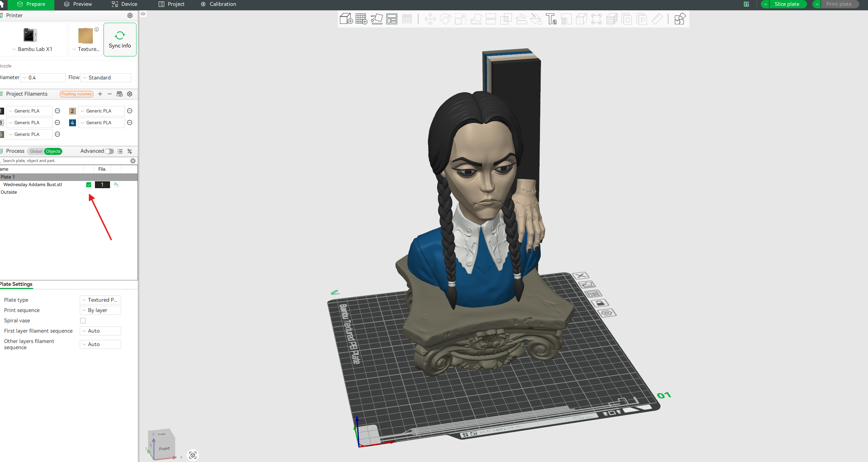Screen dimensions: 868x462
Task: Enable the Spiral vase checkbox
Action: (x=83, y=321)
